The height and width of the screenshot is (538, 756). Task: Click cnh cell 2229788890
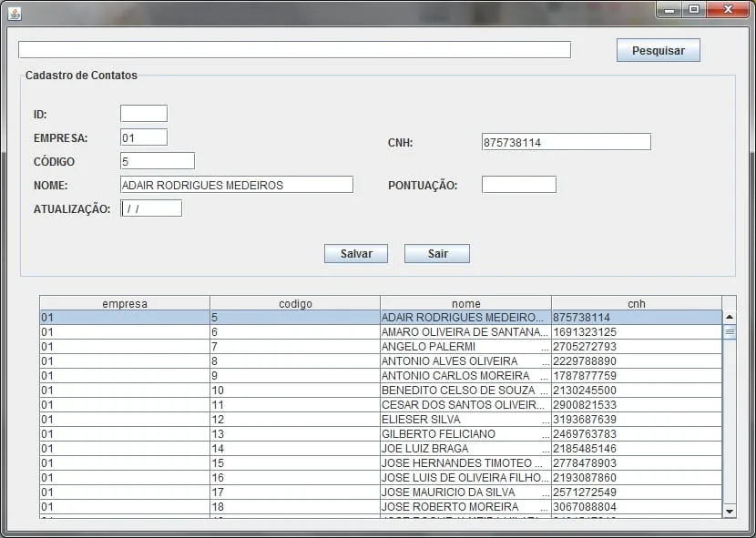click(x=637, y=361)
